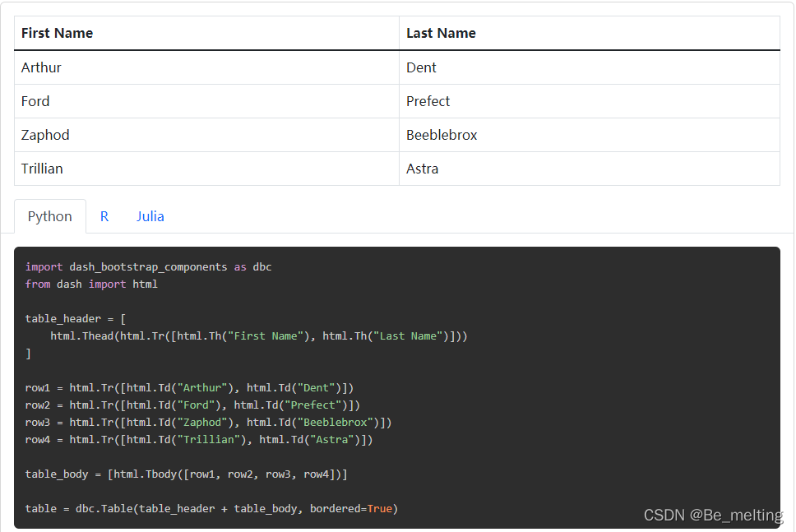Click the row4 code line
796x532 pixels.
point(199,440)
